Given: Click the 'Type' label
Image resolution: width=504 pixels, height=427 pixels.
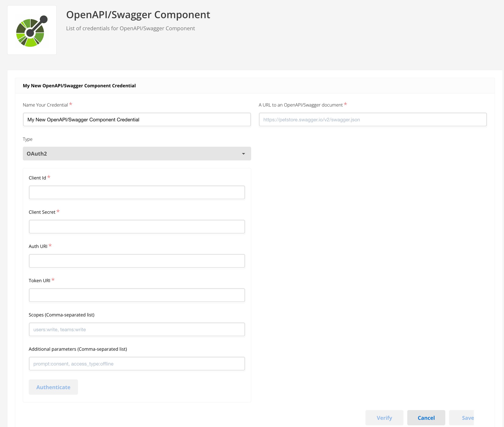Looking at the screenshot, I should coord(28,140).
